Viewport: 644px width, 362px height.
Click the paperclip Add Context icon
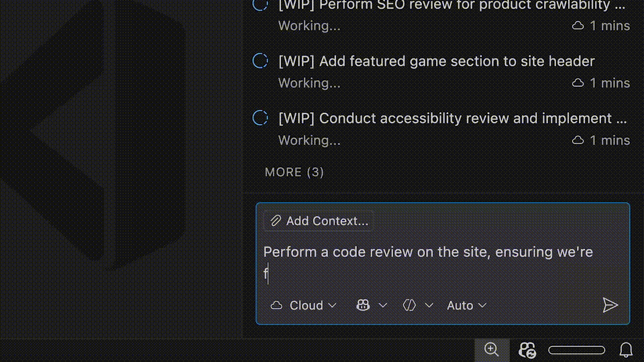click(x=275, y=221)
